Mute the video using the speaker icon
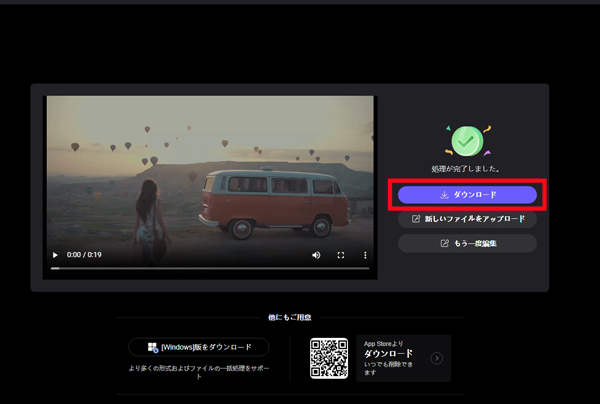Image resolution: width=600 pixels, height=404 pixels. point(316,255)
